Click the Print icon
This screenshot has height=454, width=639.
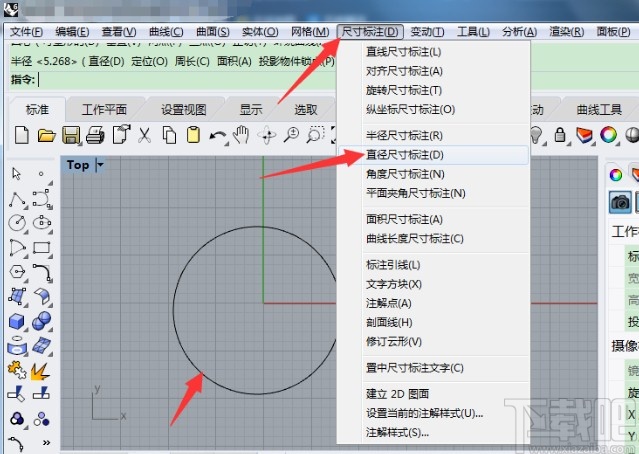(95, 135)
